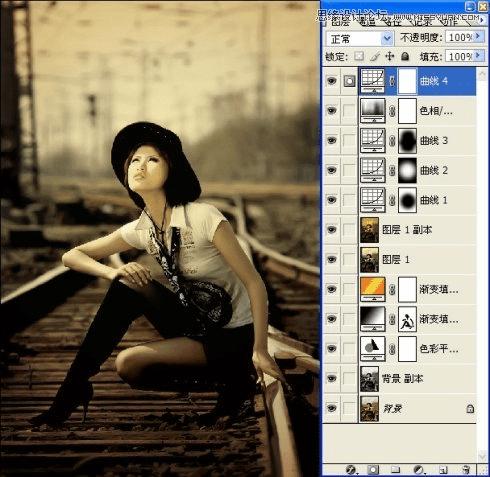Click the mask link chain on 曲线 2
The height and width of the screenshot is (477, 490).
coord(392,170)
